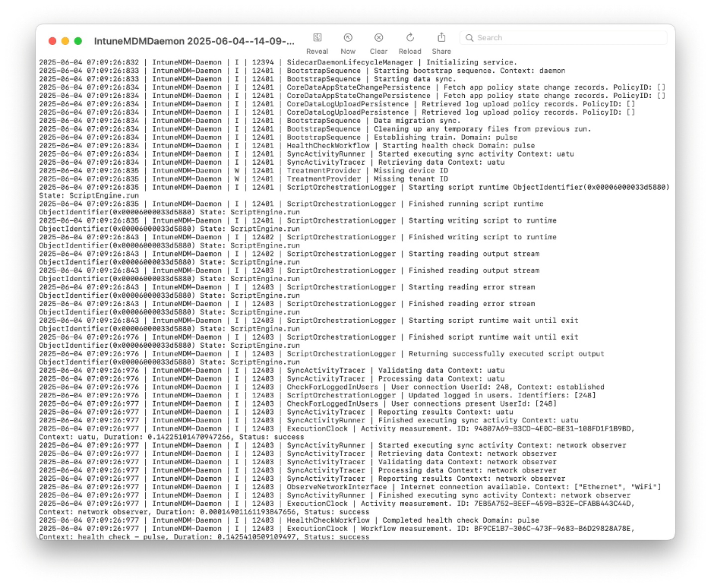Select the 'Starting script runtime ObjectIdentifier' line
This screenshot has width=711, height=588.
pos(354,191)
